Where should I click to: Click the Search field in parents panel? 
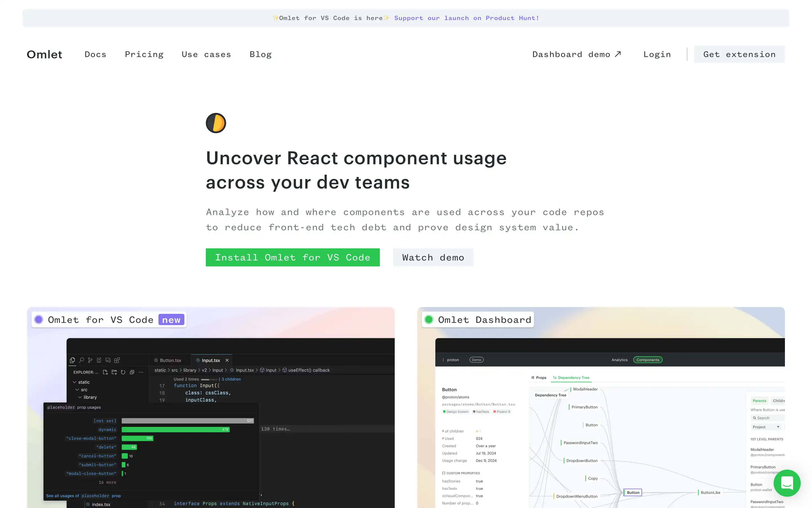tap(768, 418)
